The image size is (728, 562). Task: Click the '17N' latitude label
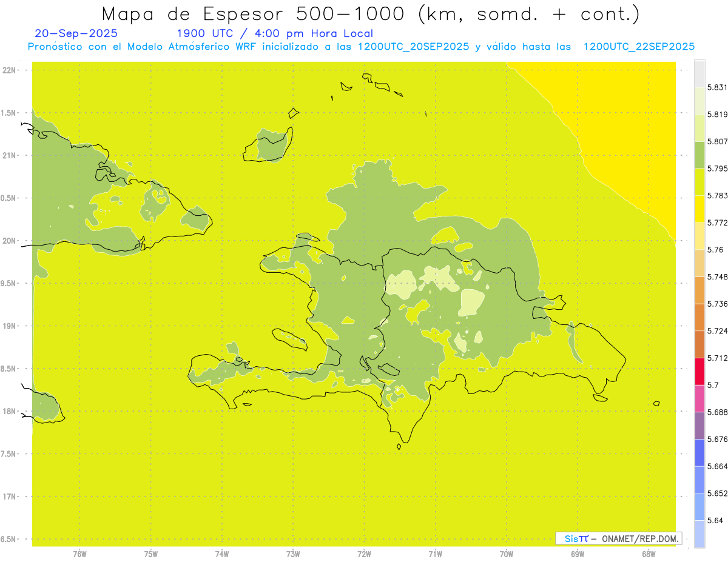click(10, 497)
